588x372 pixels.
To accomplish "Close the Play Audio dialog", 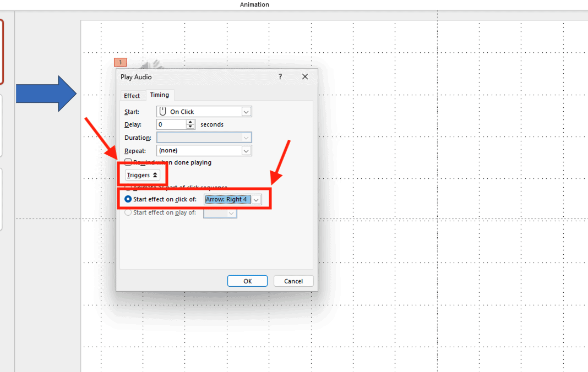I will pos(305,76).
